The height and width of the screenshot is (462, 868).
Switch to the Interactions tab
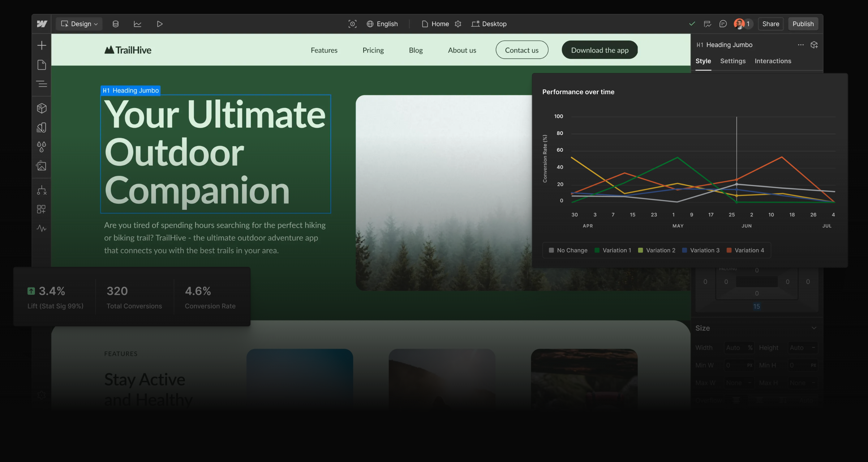point(773,61)
